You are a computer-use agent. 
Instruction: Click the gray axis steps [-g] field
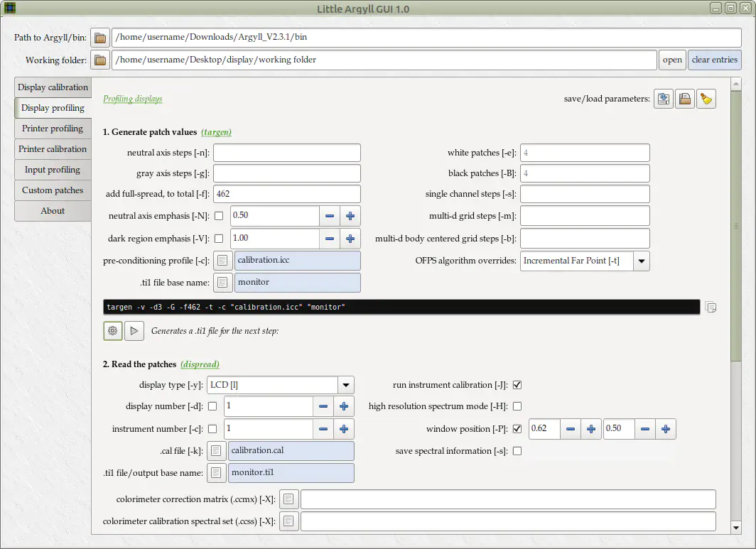click(287, 173)
